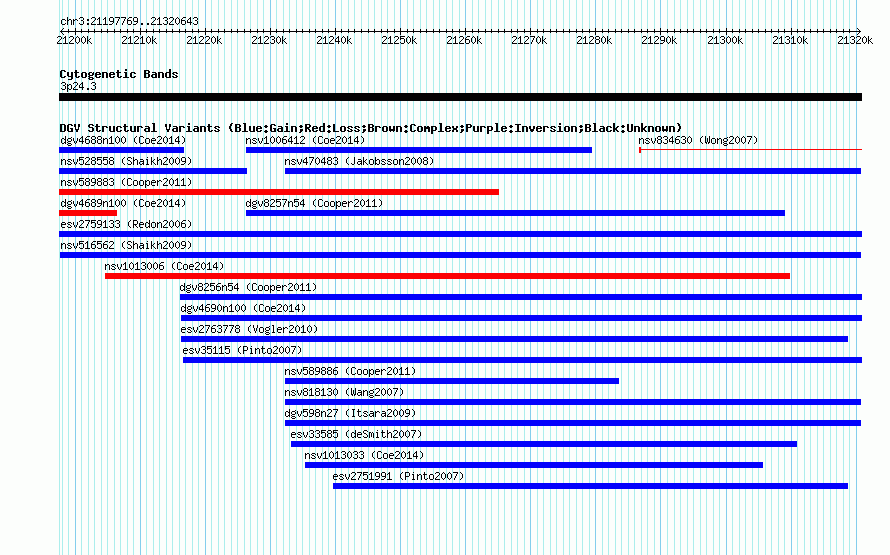Select blue bar under nsv589886 (Cooper2011)

(x=452, y=381)
